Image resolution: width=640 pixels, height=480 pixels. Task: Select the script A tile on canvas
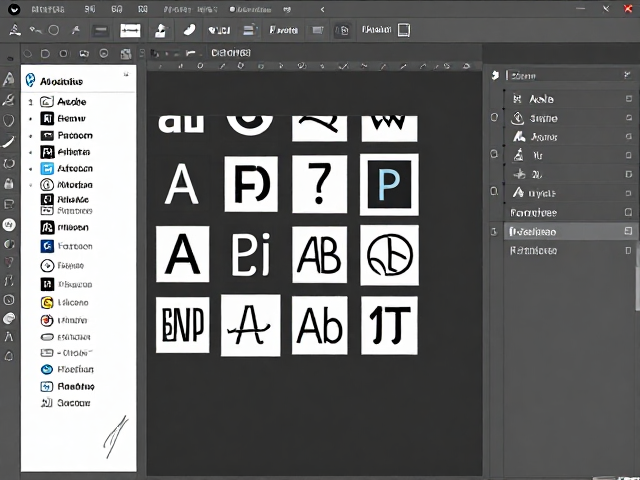[x=251, y=325]
